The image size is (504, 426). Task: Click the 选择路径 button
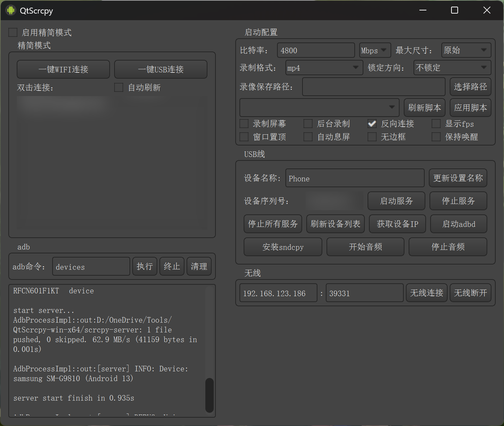[x=471, y=87]
